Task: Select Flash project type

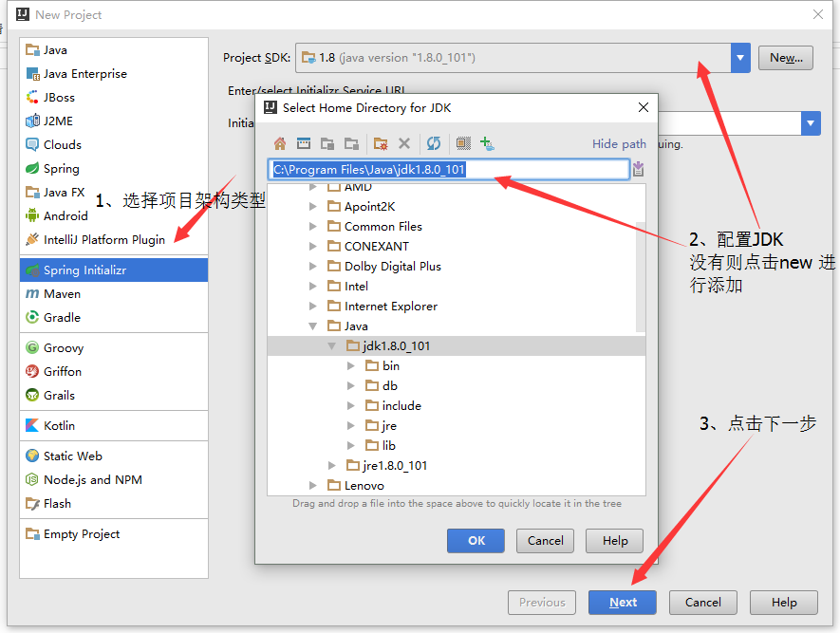Action: (x=114, y=503)
